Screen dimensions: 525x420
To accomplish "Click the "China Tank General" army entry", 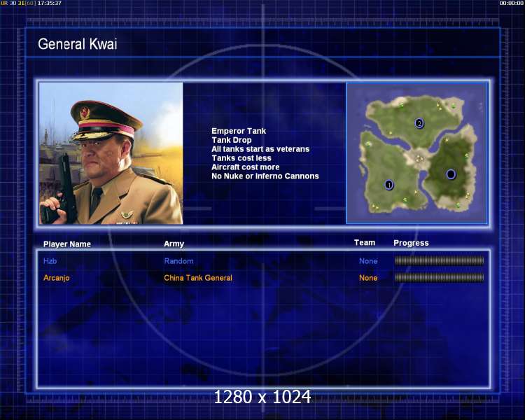I will point(198,278).
